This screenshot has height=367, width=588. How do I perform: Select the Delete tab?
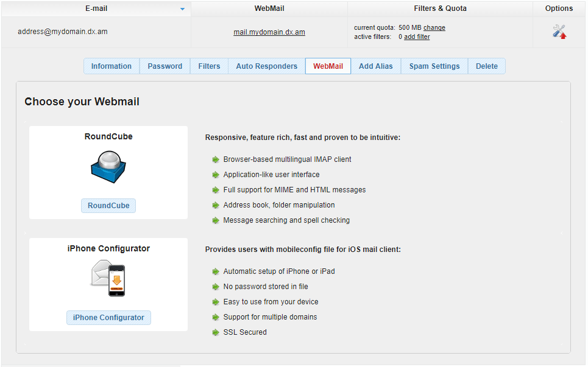point(486,66)
